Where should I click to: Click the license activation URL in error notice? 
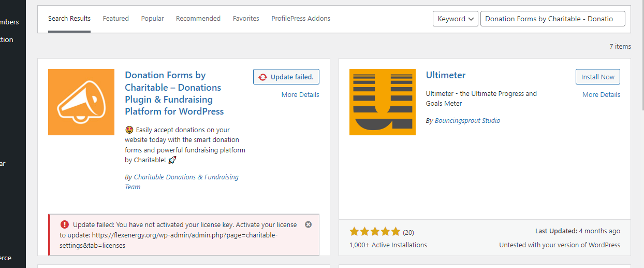[169, 240]
